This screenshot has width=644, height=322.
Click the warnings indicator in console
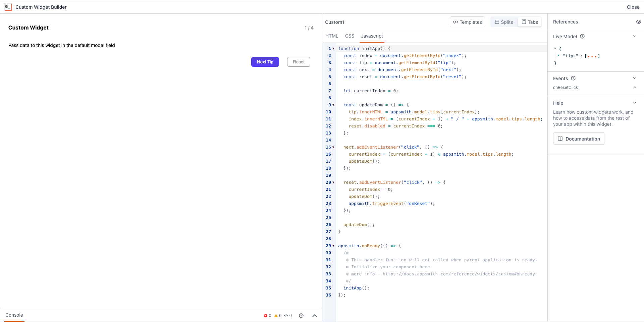(x=278, y=316)
